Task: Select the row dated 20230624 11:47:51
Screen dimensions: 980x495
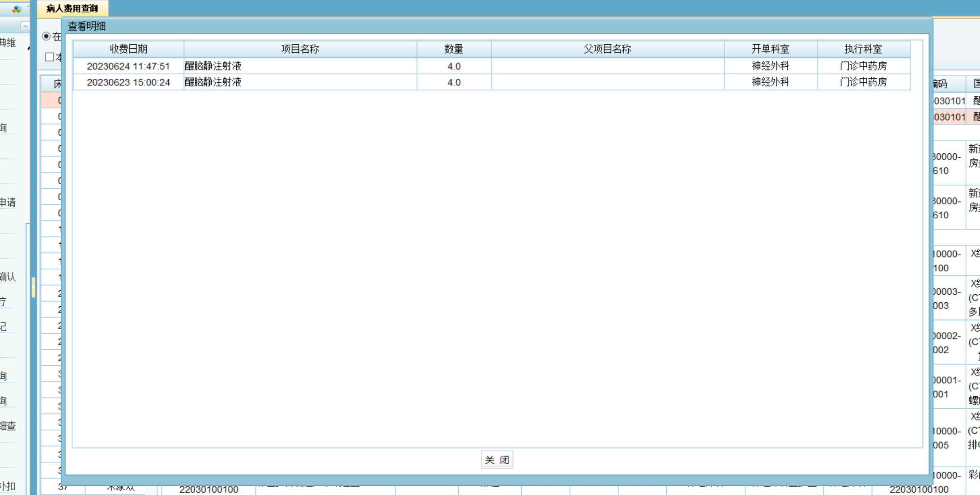Action: click(128, 66)
